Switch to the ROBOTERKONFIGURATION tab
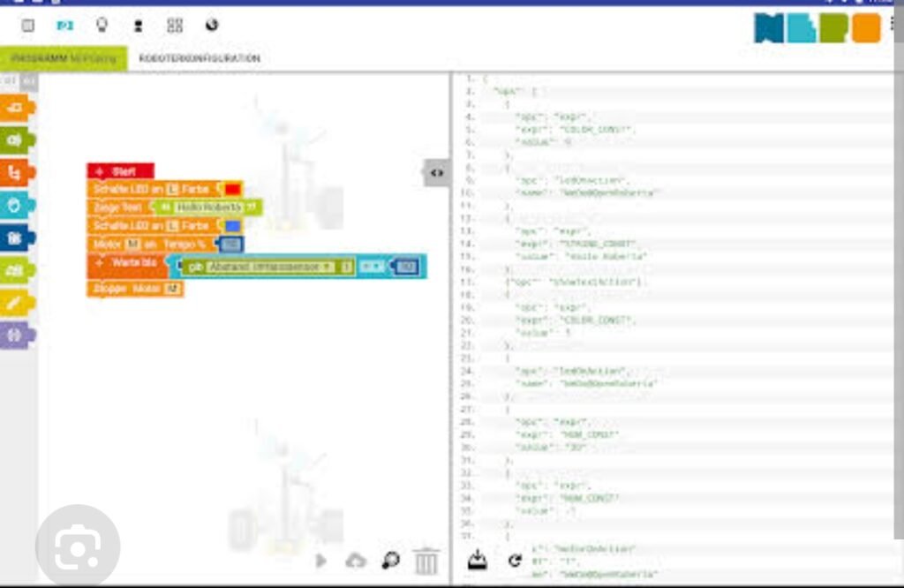 tap(200, 58)
